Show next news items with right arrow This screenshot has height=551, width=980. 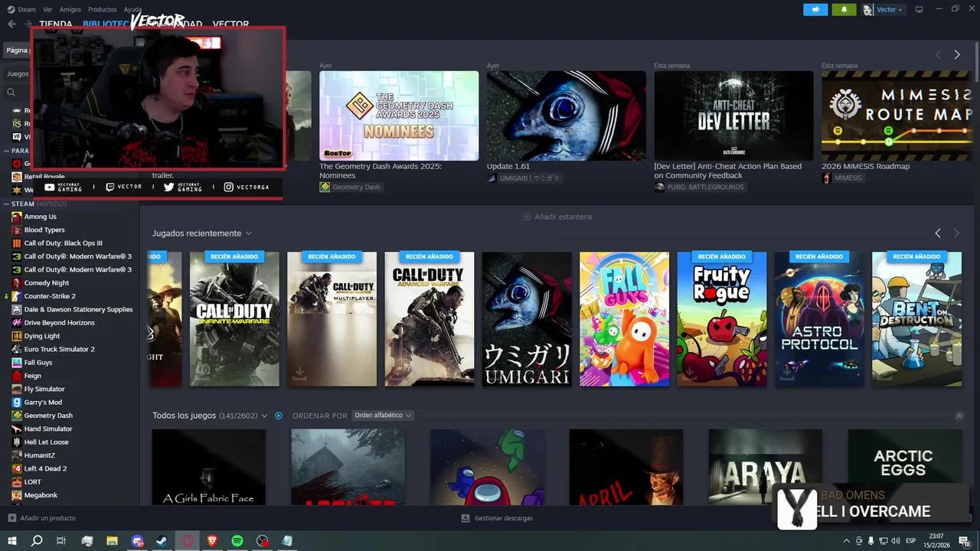click(956, 54)
